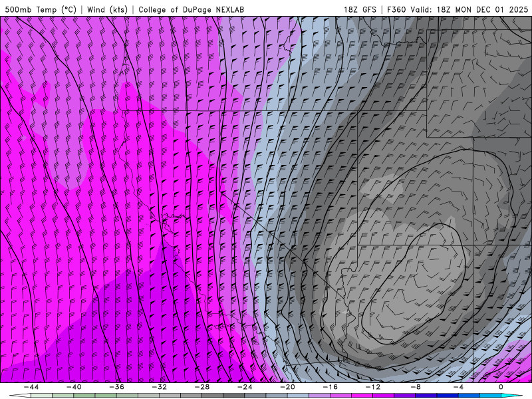532x399 pixels.
Task: Click the "18Z GFS" model run label
Action: 360,10
